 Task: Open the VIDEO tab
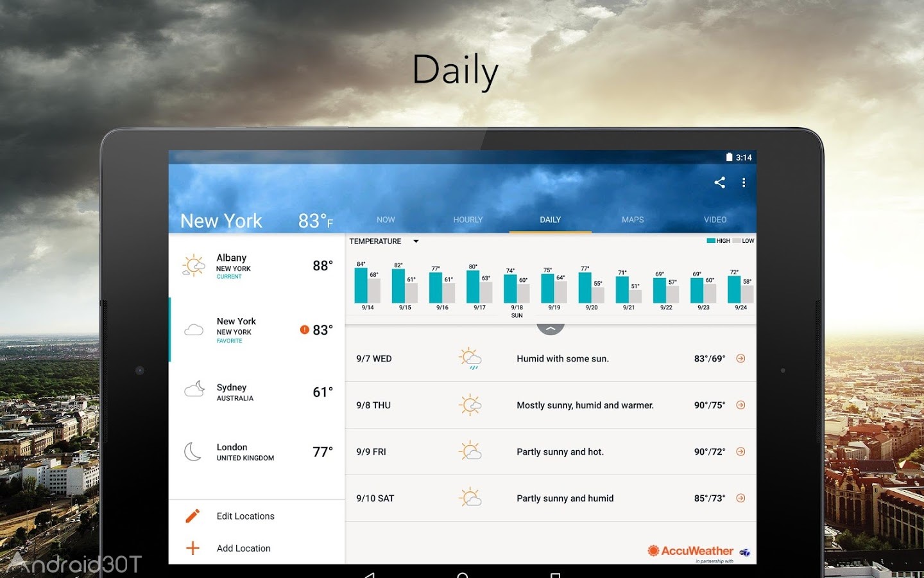(715, 220)
